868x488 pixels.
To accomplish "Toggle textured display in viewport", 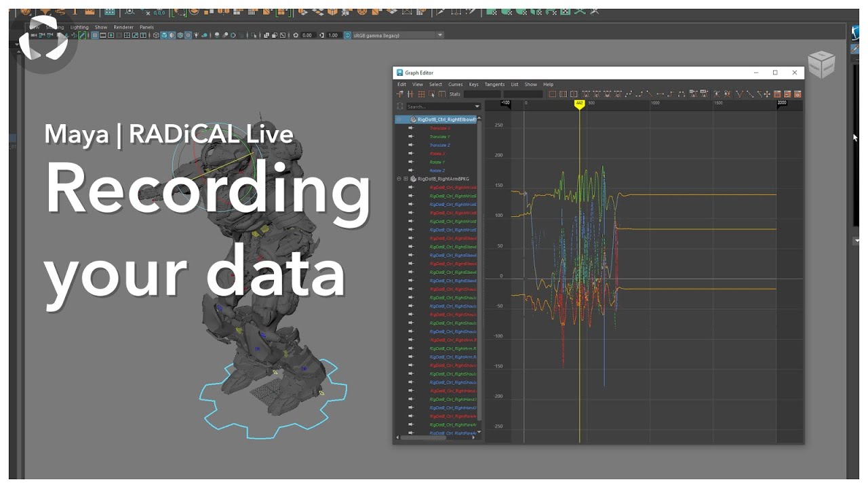I will pyautogui.click(x=188, y=35).
